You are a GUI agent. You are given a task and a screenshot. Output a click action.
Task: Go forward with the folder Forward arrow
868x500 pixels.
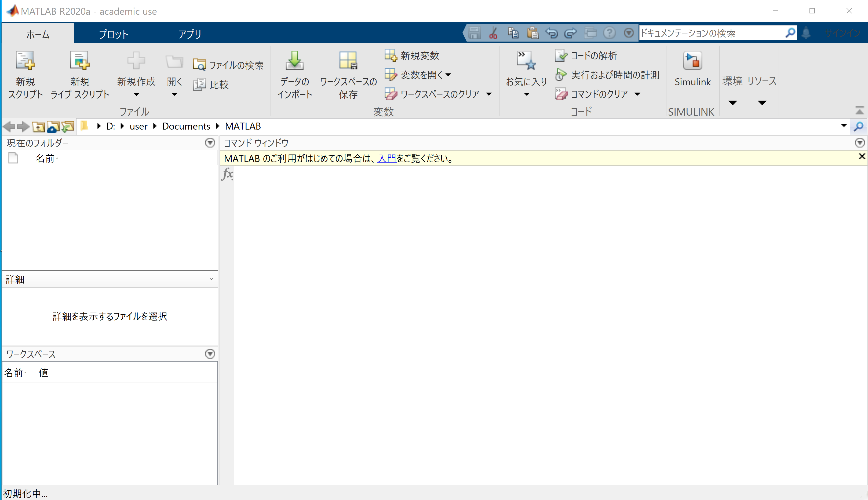(23, 127)
